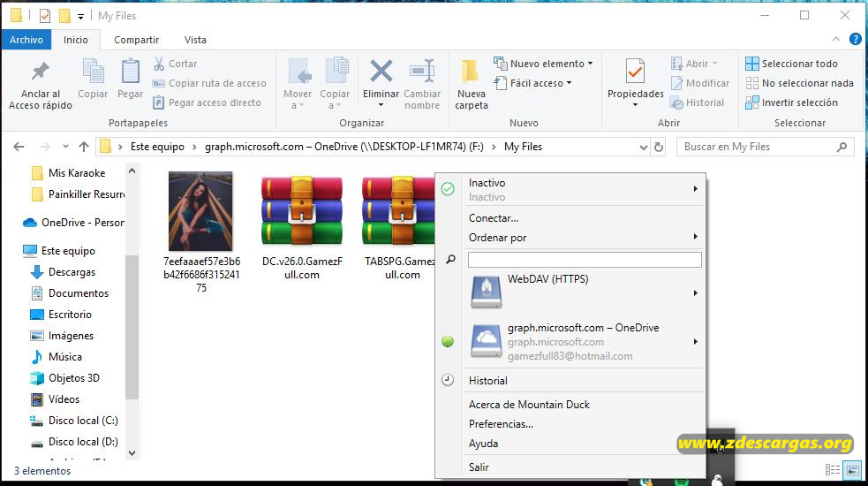Click the Eliminar red X icon
Image resolution: width=868 pixels, height=486 pixels.
click(x=381, y=71)
